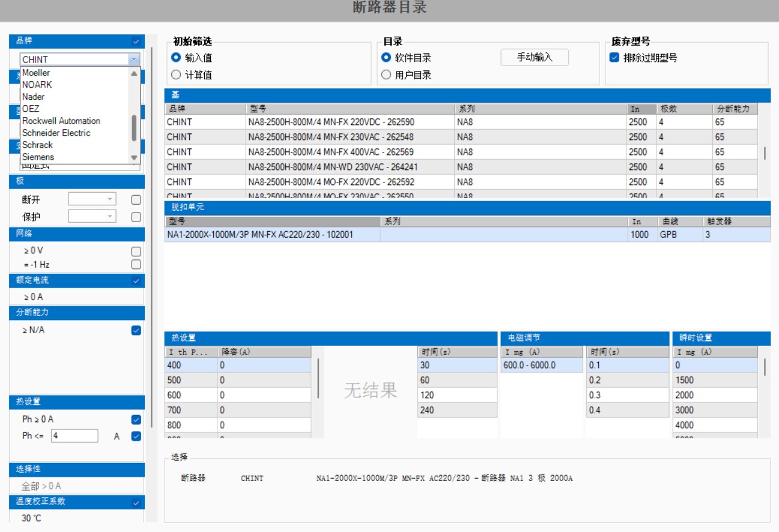Viewport: 779px width, 532px height.
Task: Sort by 极数 column header
Action: [x=684, y=109]
